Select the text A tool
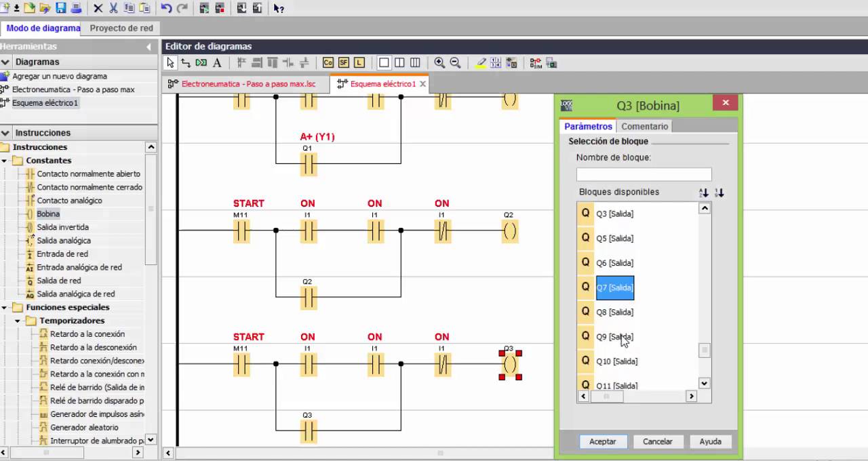This screenshot has width=868, height=461. click(217, 62)
